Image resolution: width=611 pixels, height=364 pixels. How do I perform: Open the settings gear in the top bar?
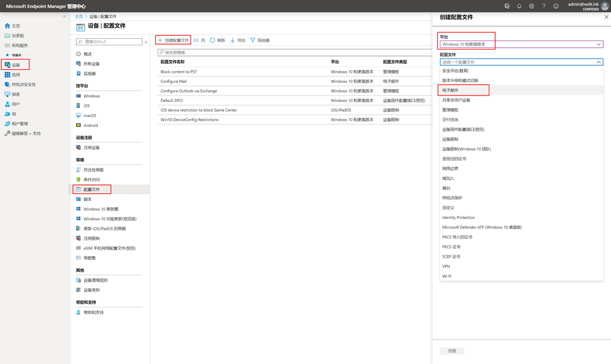coord(532,6)
